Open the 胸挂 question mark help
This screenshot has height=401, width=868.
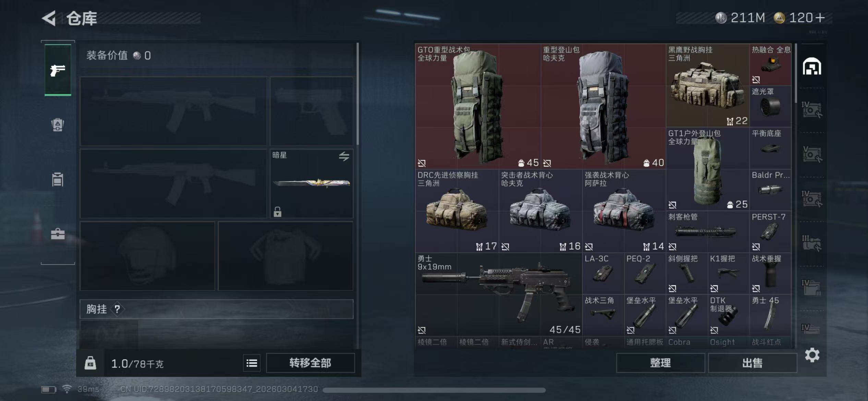[117, 309]
